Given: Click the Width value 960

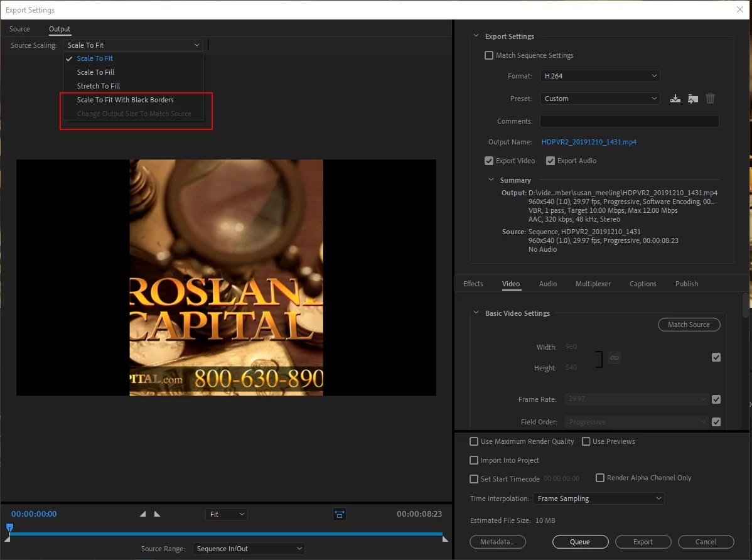Looking at the screenshot, I should click(x=571, y=347).
